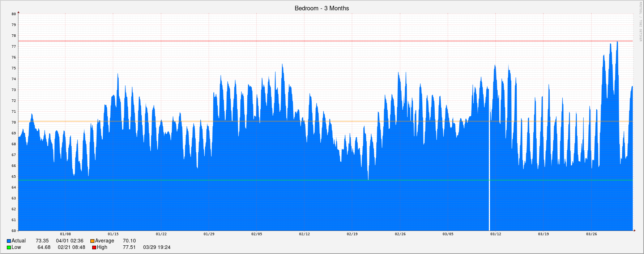The image size is (644, 254).
Task: Click the Low timestamp 02/21 08:48
Action: click(71, 247)
